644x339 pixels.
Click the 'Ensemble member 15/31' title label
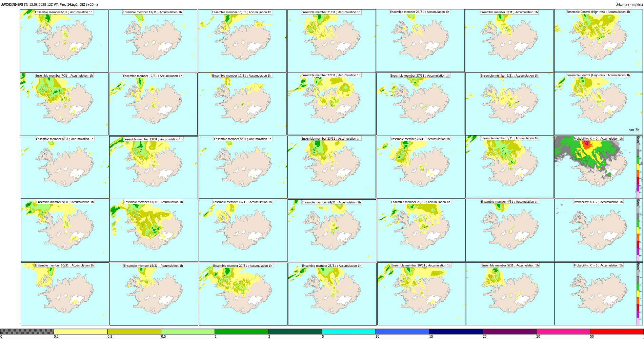(x=154, y=266)
